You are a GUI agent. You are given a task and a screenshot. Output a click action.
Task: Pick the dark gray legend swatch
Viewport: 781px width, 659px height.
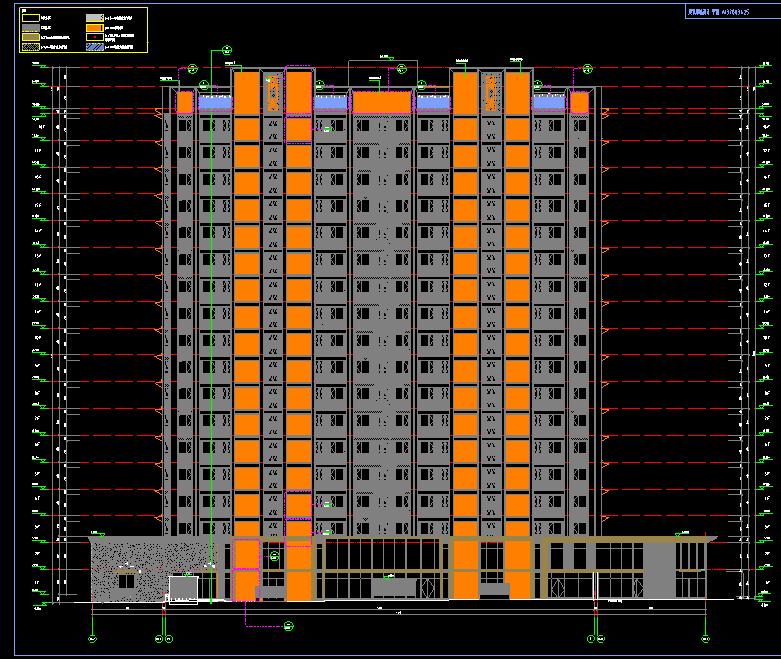pos(31,28)
